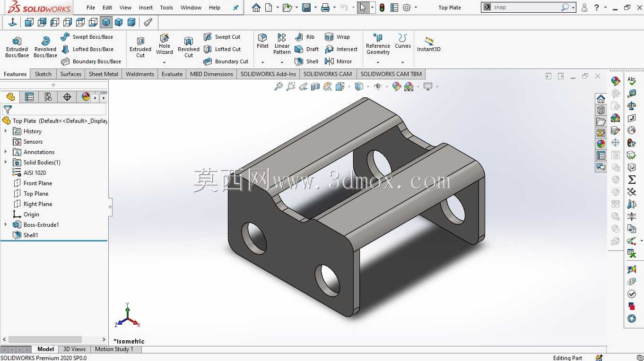Select the Top Plane item
The height and width of the screenshot is (361, 644).
click(36, 193)
